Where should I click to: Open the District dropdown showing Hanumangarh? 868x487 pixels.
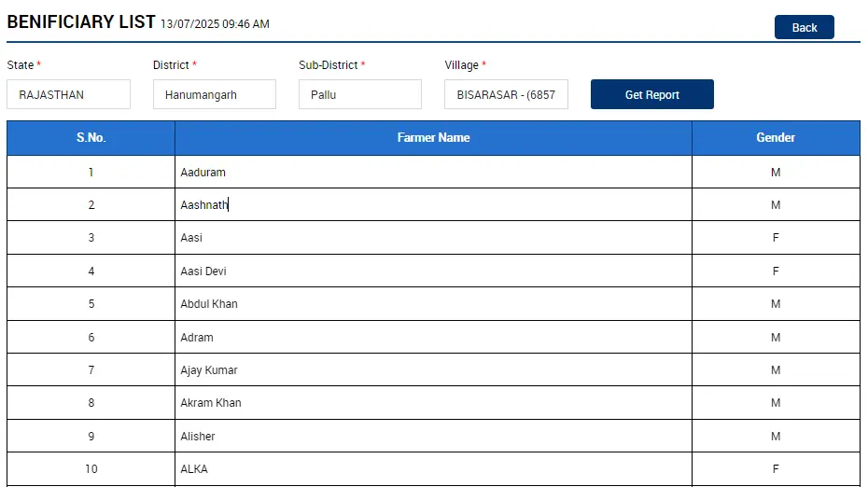tap(215, 94)
